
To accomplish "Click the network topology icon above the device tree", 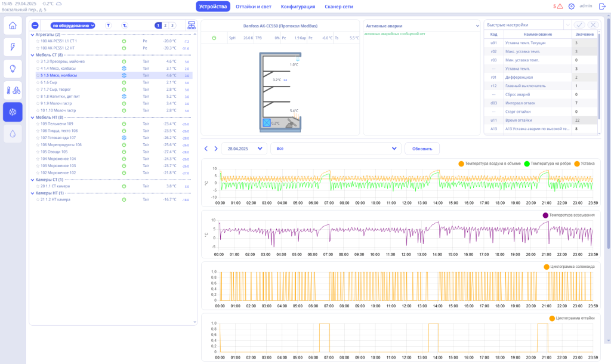I will [191, 26].
